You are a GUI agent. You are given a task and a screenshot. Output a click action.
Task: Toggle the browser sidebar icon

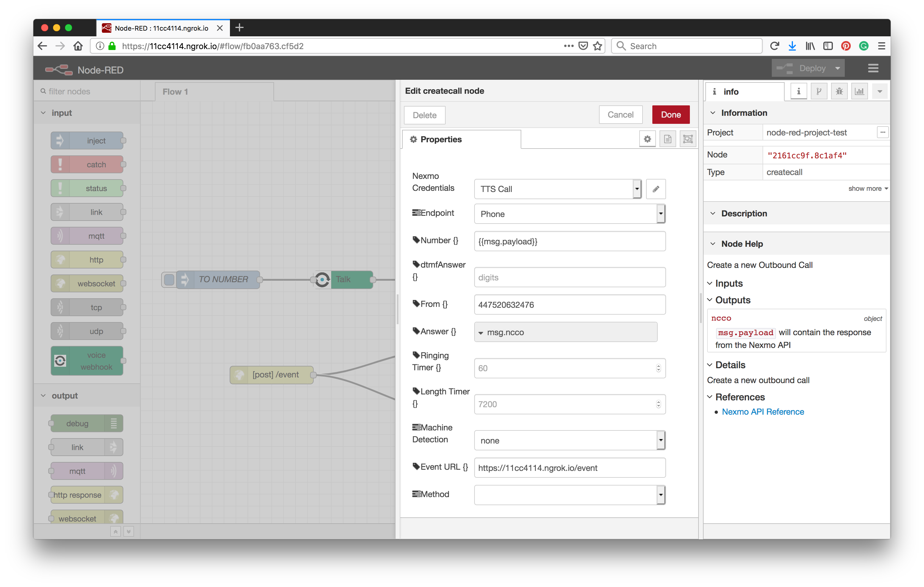pos(828,46)
